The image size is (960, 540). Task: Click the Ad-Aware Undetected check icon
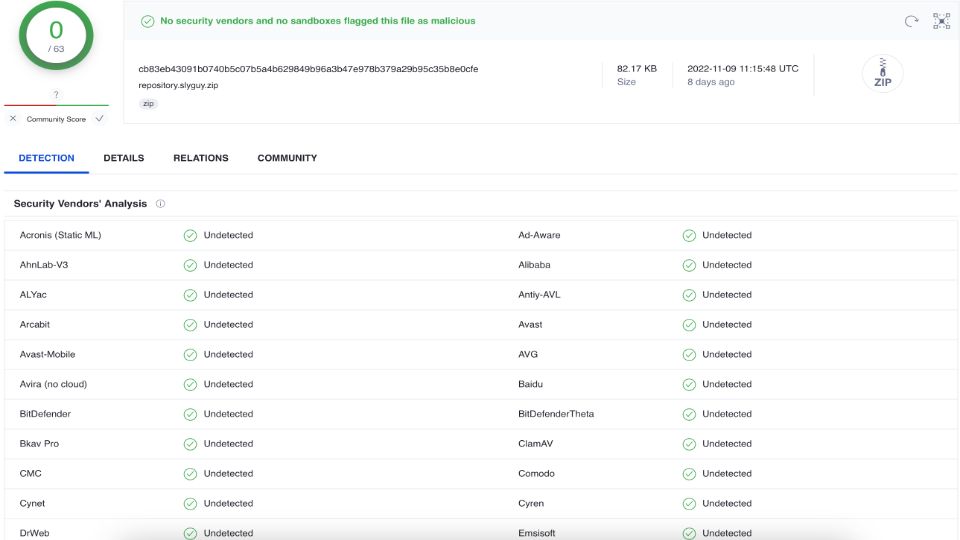(x=689, y=236)
